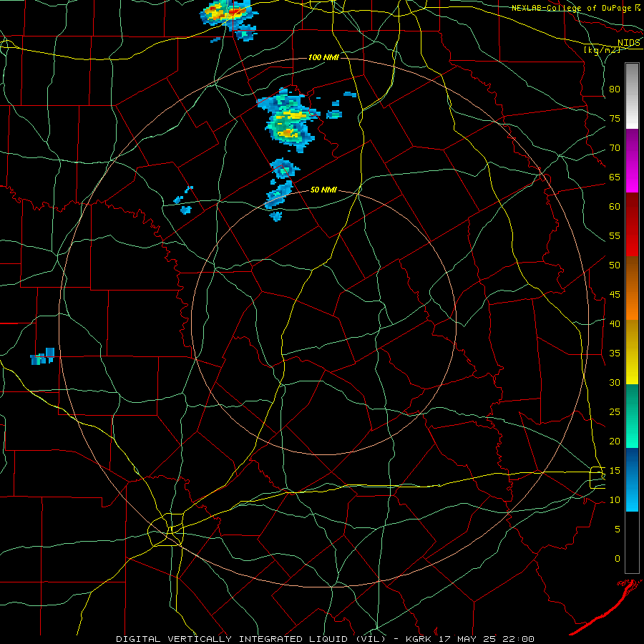Viewport: 644px width, 644px height.
Task: Click the color scale value 35
Action: point(615,353)
